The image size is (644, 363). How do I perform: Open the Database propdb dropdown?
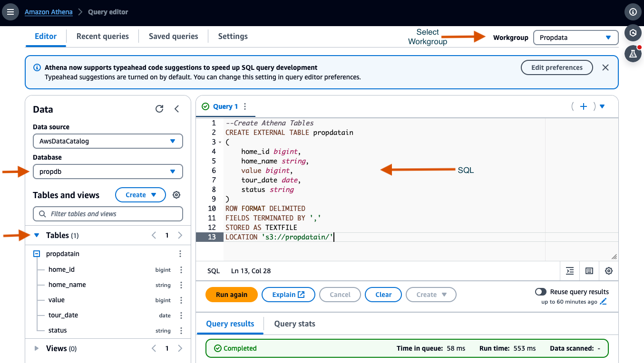108,172
